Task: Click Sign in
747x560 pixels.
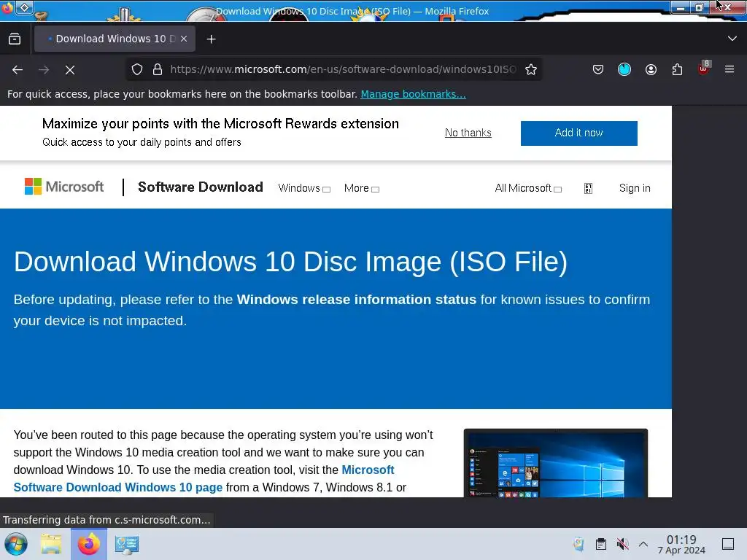Action: coord(635,188)
